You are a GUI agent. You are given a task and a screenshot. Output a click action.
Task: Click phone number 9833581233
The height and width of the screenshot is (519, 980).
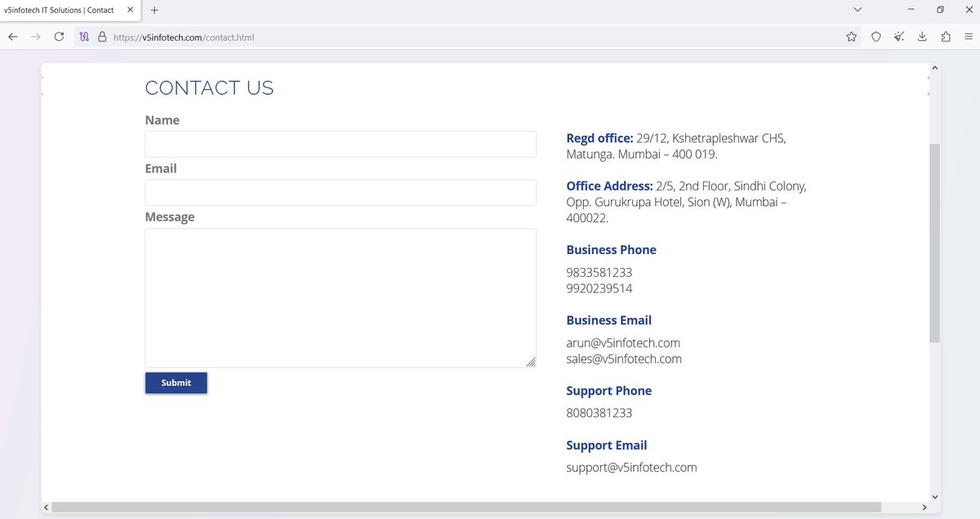coord(599,272)
